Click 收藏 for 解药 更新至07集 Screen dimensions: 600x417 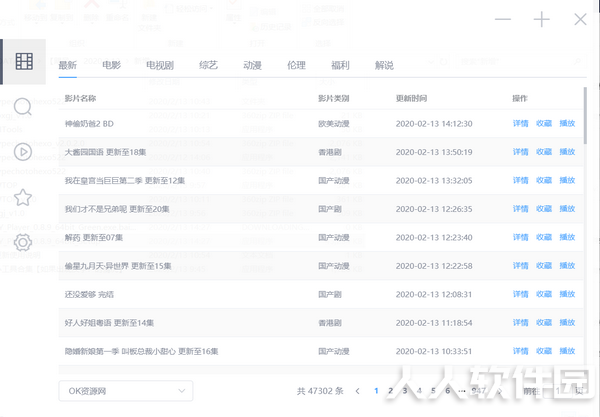[544, 237]
